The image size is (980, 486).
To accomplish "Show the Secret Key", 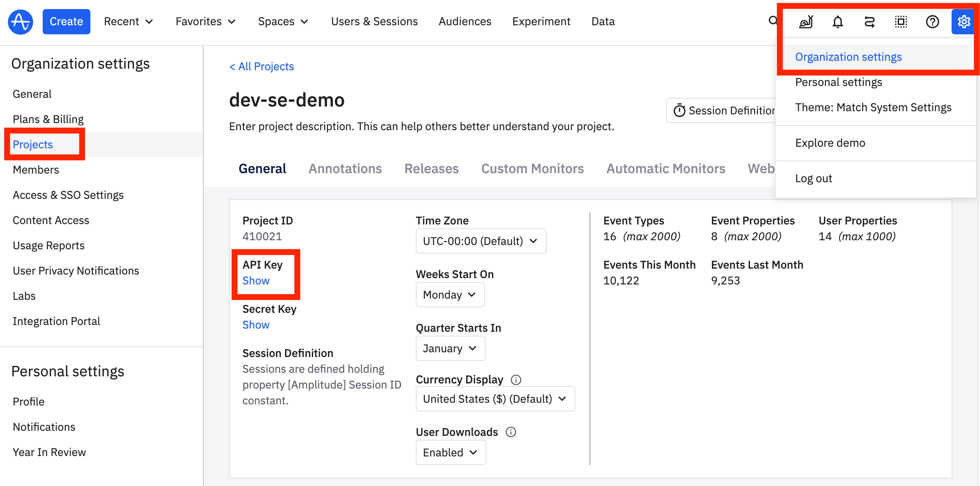I will (256, 325).
